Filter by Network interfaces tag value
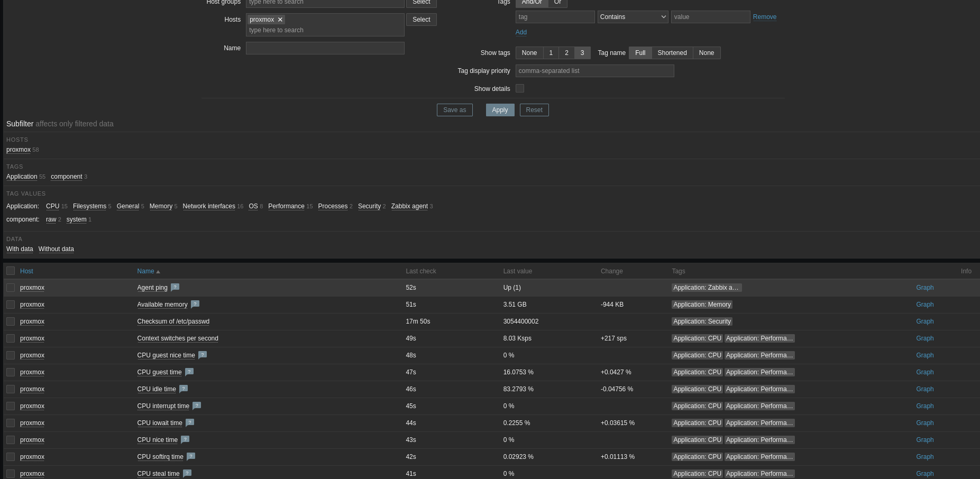The height and width of the screenshot is (479, 980). tap(209, 206)
